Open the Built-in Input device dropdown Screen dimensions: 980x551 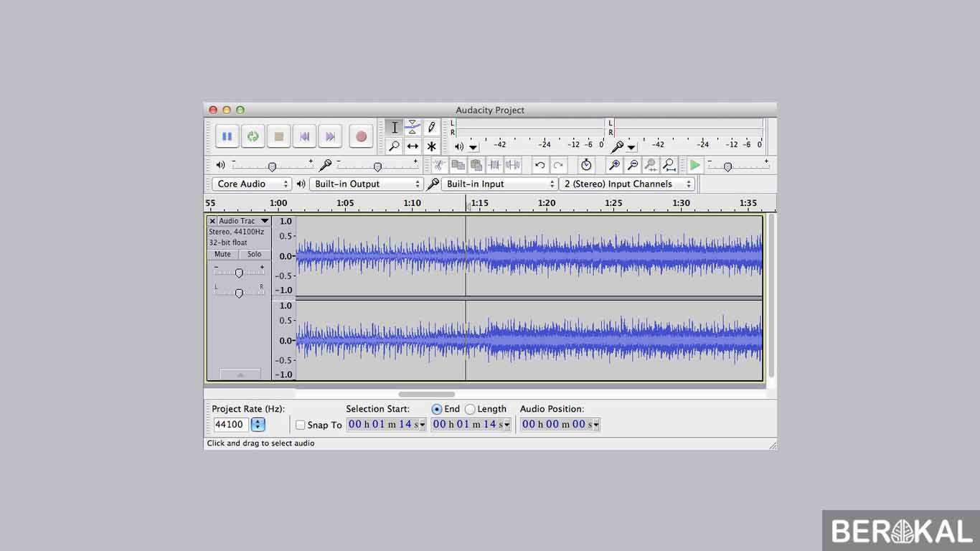pyautogui.click(x=499, y=184)
